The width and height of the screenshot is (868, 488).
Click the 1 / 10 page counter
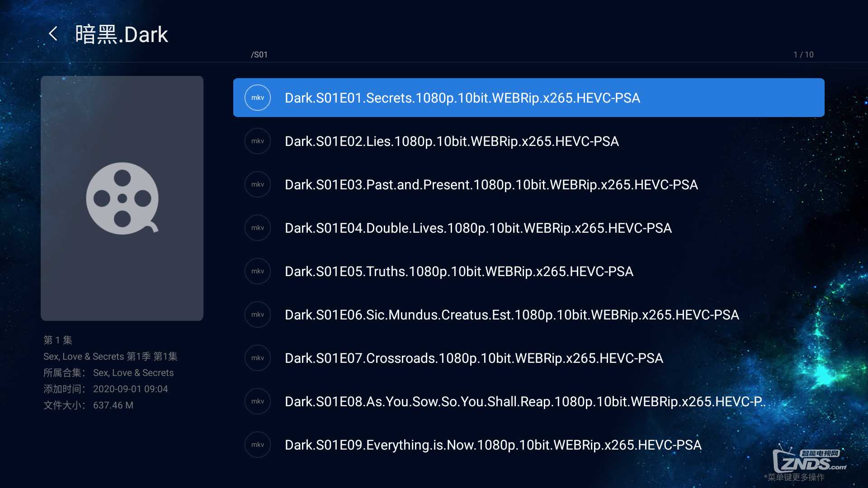pos(803,55)
